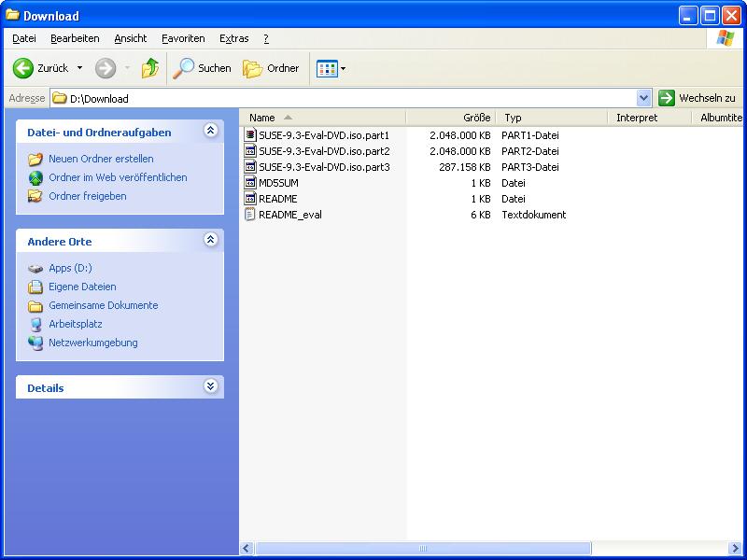Click the icon of SUSE-9.3-Eval-DVD.iso.part3
The width and height of the screenshot is (747, 560).
tap(250, 167)
